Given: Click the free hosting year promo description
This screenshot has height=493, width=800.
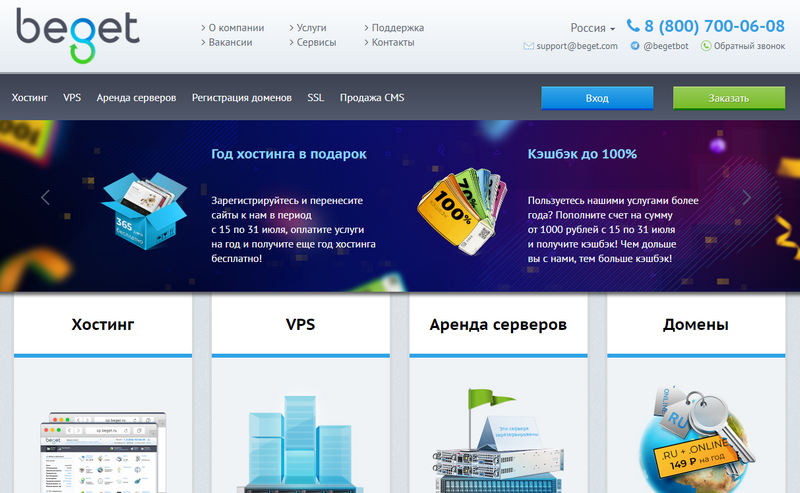Looking at the screenshot, I should pyautogui.click(x=293, y=230).
